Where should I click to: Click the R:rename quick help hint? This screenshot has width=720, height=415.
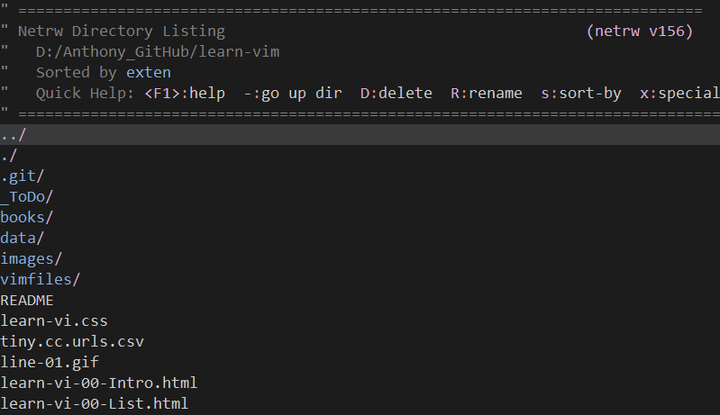486,93
